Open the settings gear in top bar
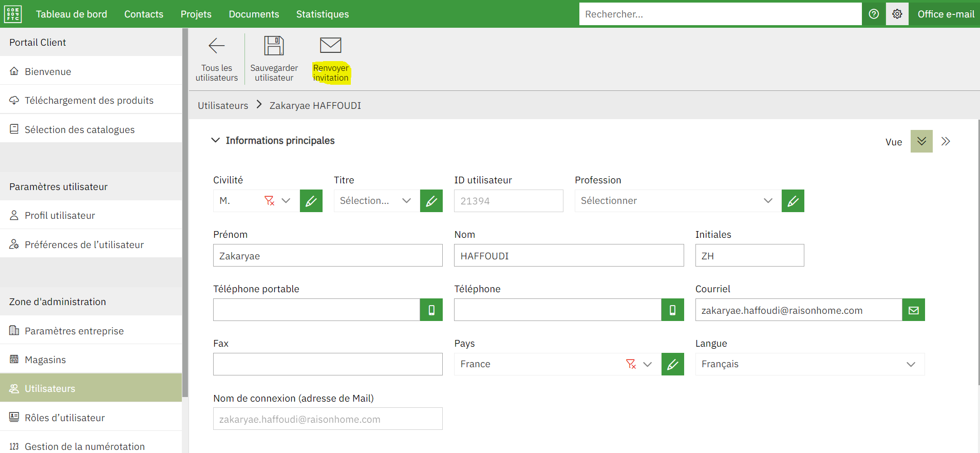Screen dimensions: 980x453 pyautogui.click(x=897, y=14)
